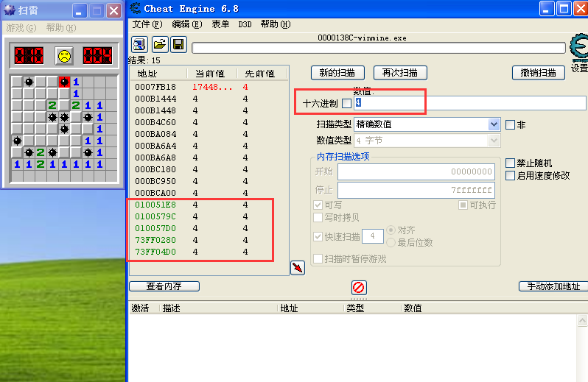Open Minesweeper 游戏(G) menu

point(21,28)
